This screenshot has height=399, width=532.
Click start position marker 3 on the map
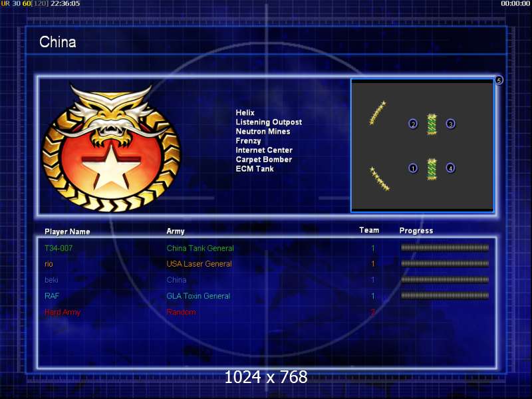pyautogui.click(x=451, y=124)
